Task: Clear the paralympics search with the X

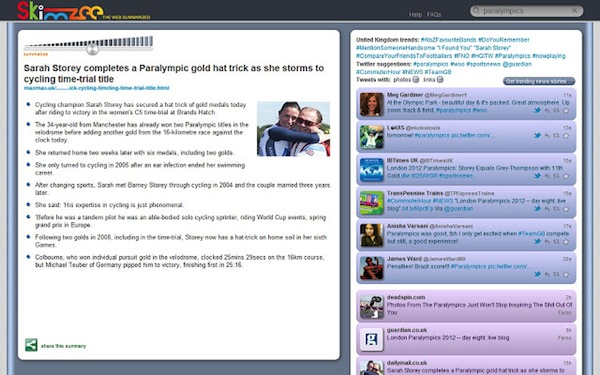Action: 574,11
